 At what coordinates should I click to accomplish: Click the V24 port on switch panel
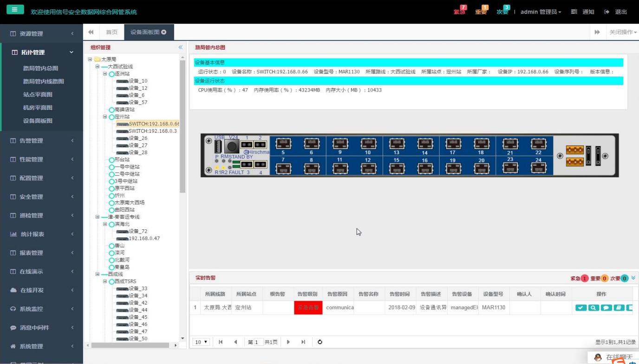(232, 147)
